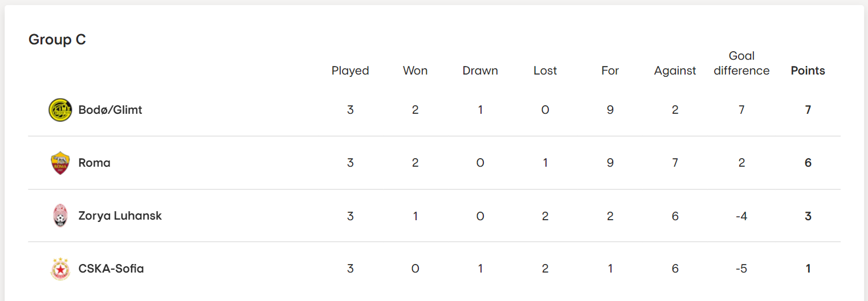The height and width of the screenshot is (301, 868).
Task: Click CSKA-Sofia's goal difference of -5
Action: 741,269
